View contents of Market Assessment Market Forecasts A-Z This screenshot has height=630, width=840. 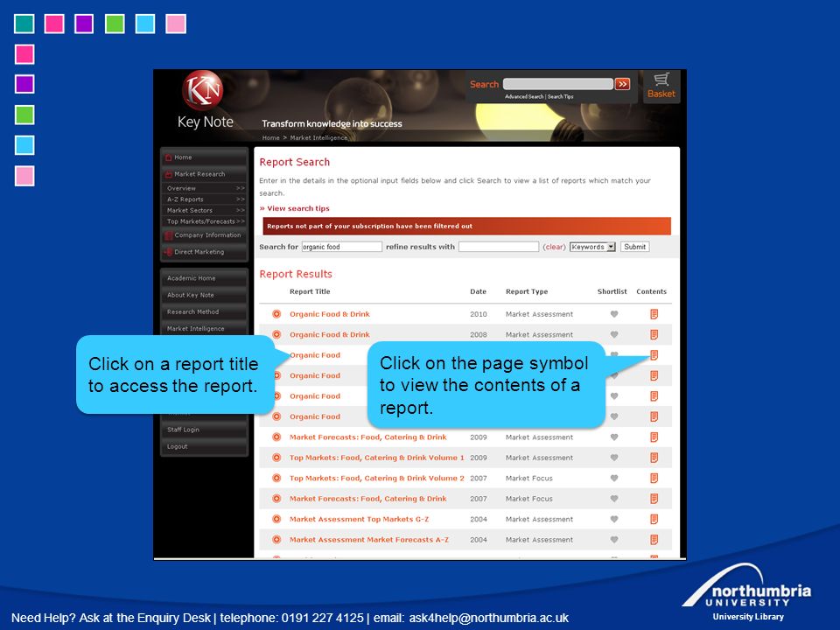654,540
